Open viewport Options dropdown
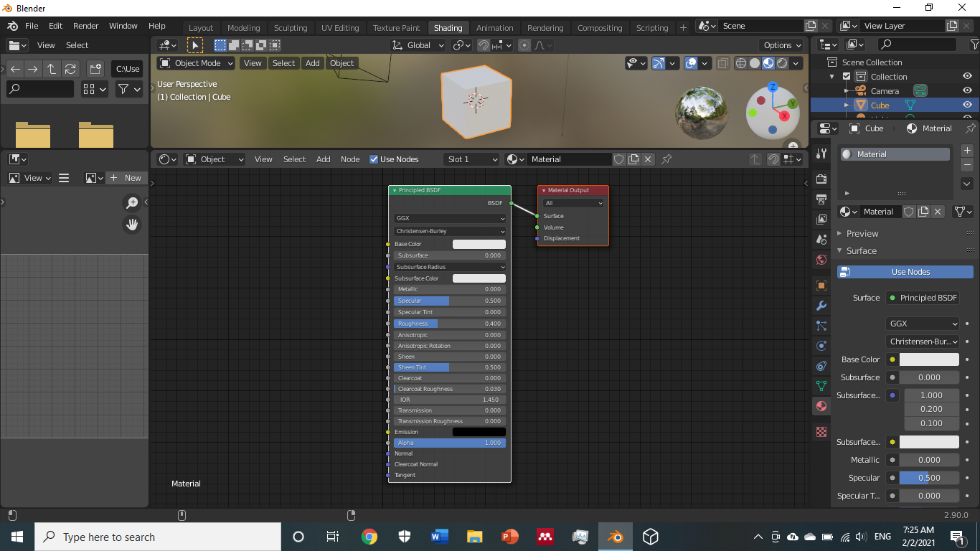The width and height of the screenshot is (980, 551). click(x=783, y=45)
